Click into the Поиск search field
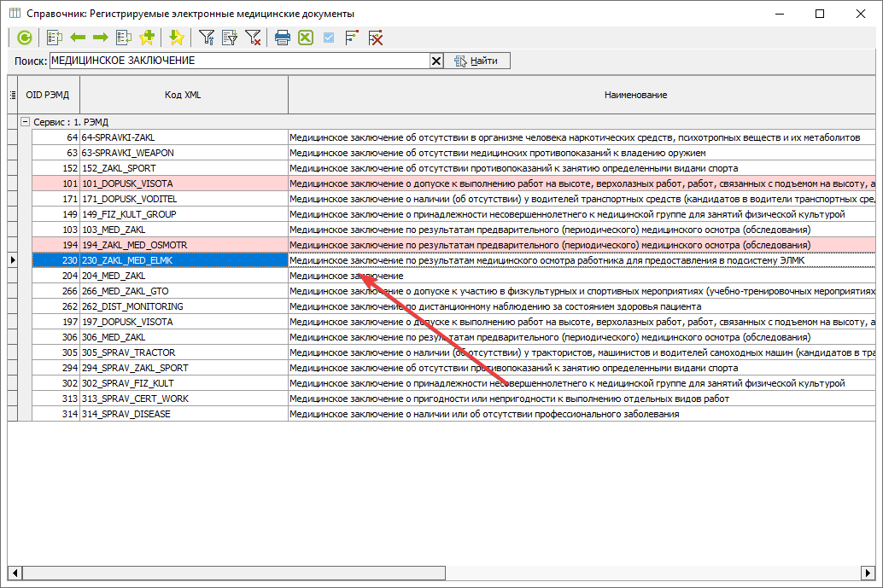Image resolution: width=883 pixels, height=588 pixels. tap(239, 61)
